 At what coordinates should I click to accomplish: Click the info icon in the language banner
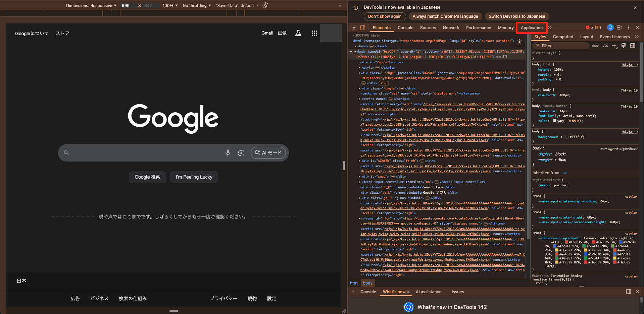pyautogui.click(x=356, y=7)
